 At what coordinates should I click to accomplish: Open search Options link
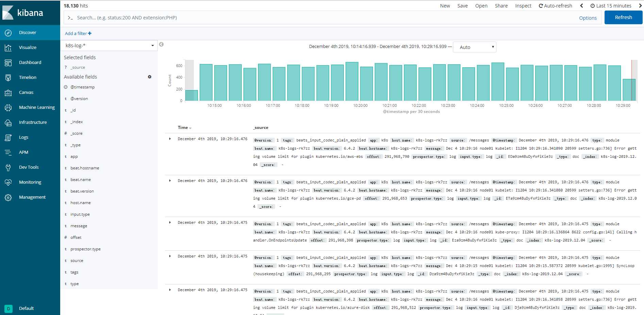tap(588, 18)
